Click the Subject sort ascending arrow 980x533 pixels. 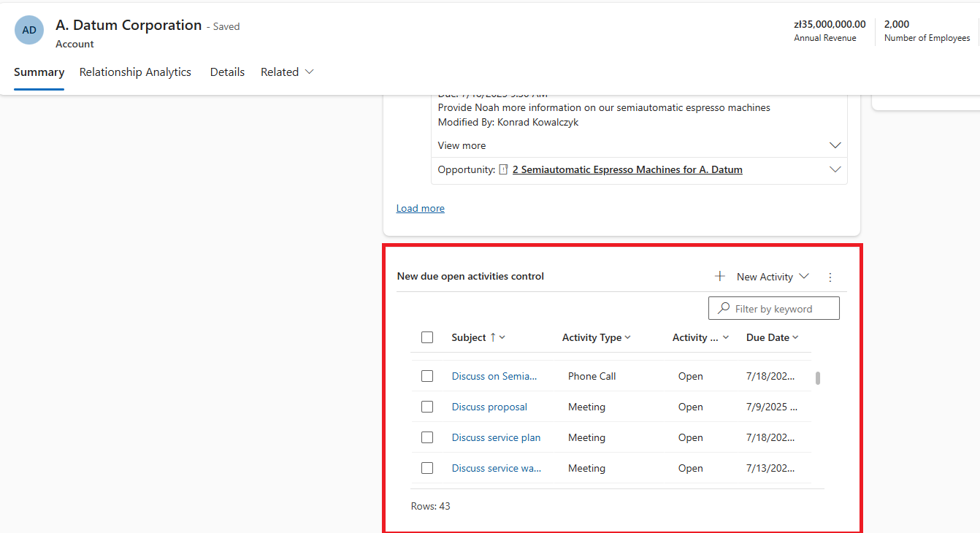493,337
